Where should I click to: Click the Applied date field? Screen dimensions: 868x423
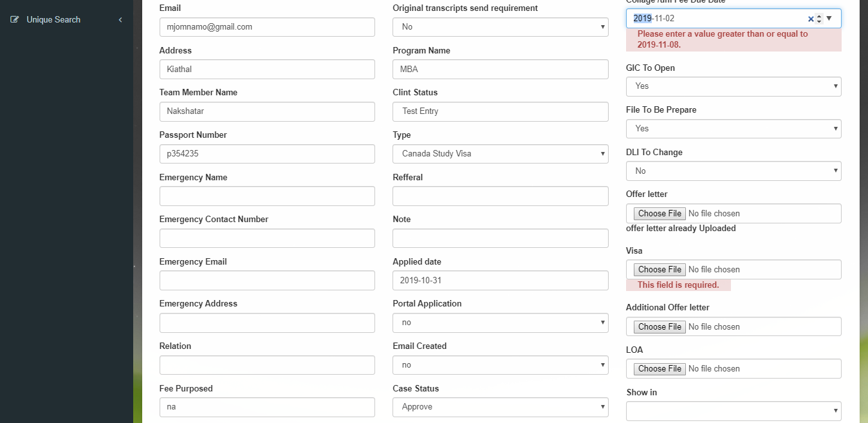click(x=501, y=281)
